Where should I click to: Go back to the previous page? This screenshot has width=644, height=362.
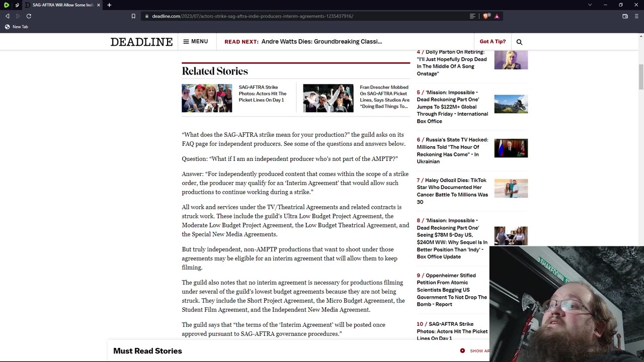7,16
